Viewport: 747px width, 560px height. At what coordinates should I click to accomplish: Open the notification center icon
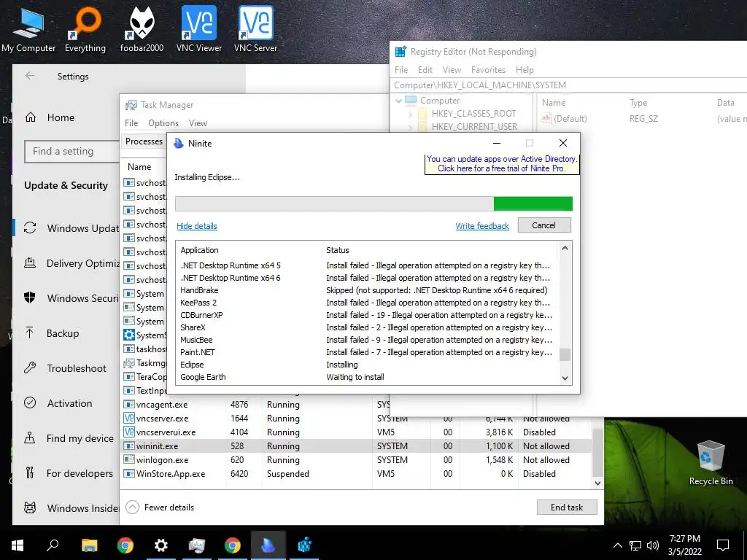(x=723, y=545)
